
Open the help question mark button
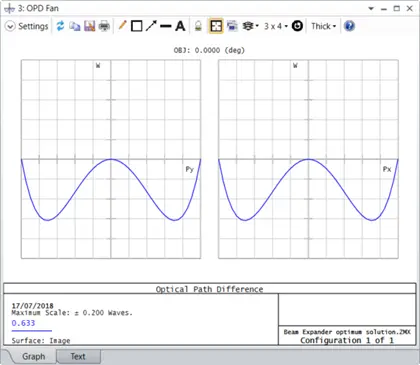349,26
